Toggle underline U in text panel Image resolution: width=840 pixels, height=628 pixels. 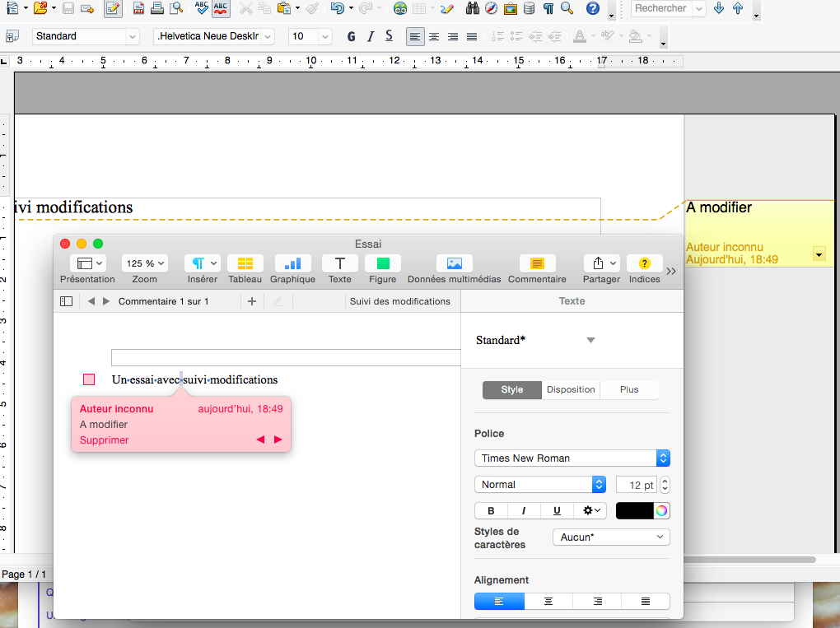coord(557,511)
